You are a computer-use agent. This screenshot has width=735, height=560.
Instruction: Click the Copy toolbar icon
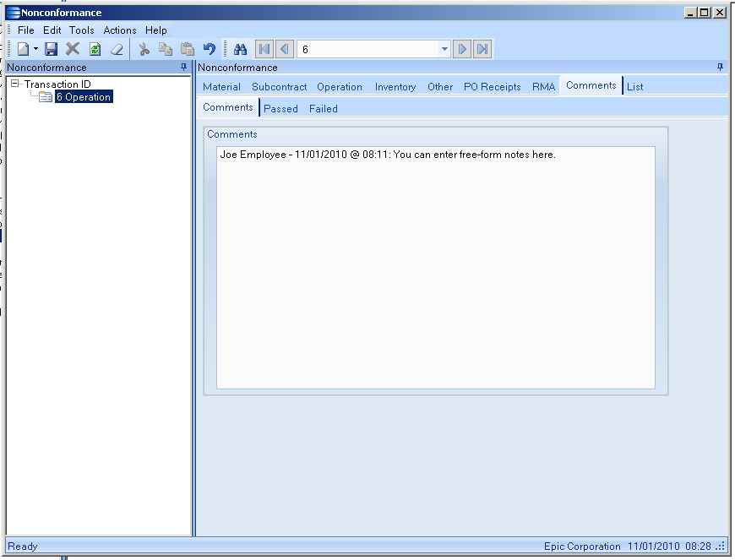click(166, 49)
